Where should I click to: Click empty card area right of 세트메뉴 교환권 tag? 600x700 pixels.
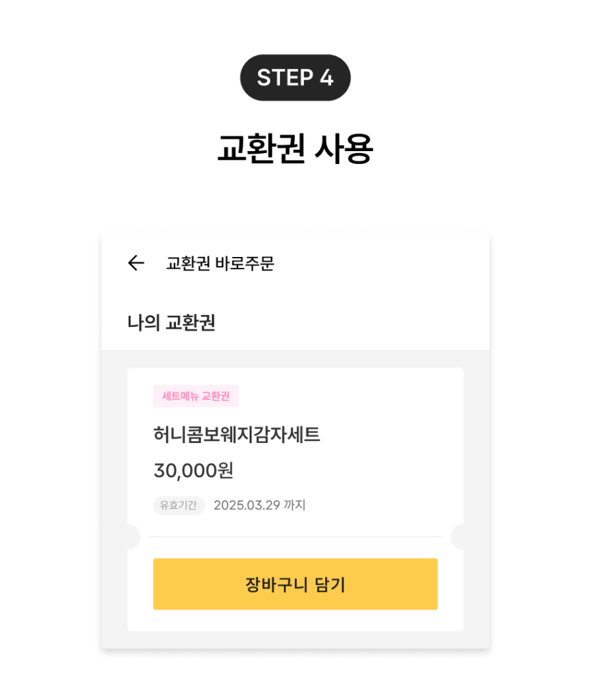(349, 396)
